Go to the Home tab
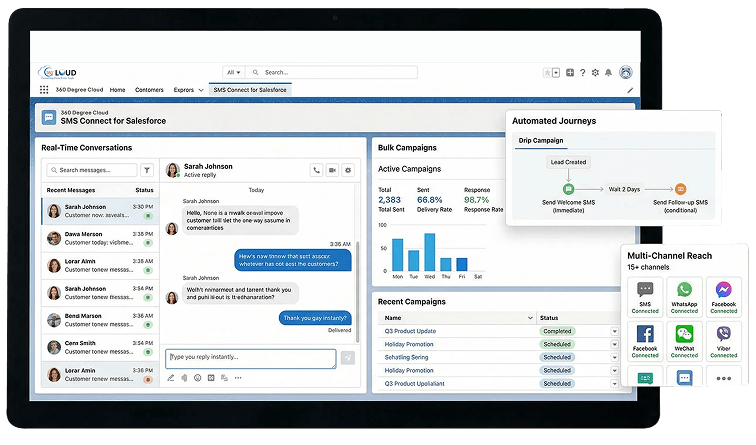Viewport: 756px width, 445px height. pos(117,90)
